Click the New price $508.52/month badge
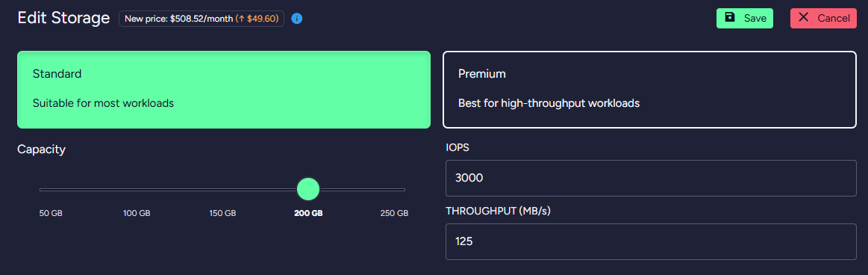This screenshot has height=275, width=868. pyautogui.click(x=202, y=19)
